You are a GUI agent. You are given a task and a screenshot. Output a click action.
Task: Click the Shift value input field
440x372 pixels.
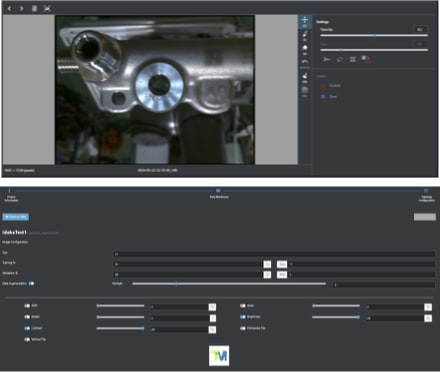pyautogui.click(x=179, y=307)
